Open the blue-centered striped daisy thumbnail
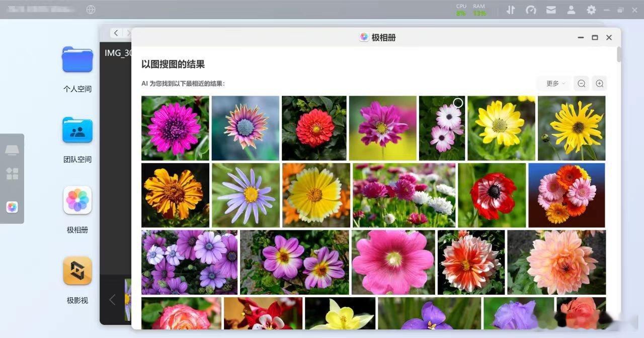Viewport: 644px width, 338px height. pos(246,128)
